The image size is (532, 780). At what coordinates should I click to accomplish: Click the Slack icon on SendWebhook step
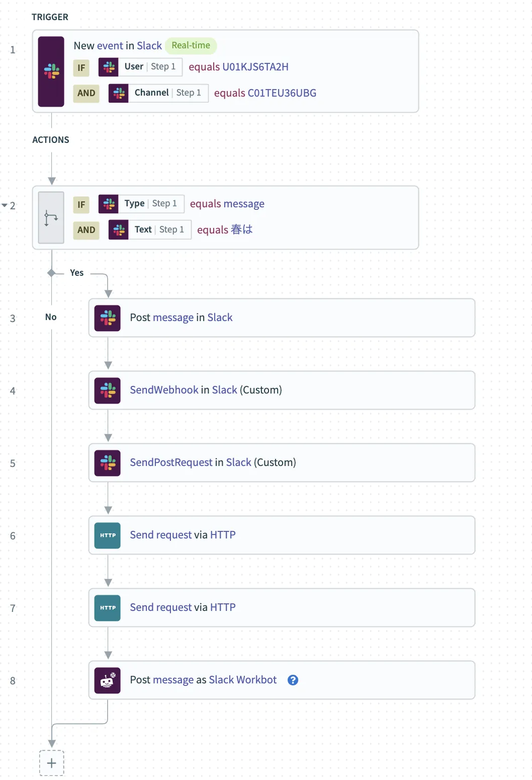tap(108, 391)
